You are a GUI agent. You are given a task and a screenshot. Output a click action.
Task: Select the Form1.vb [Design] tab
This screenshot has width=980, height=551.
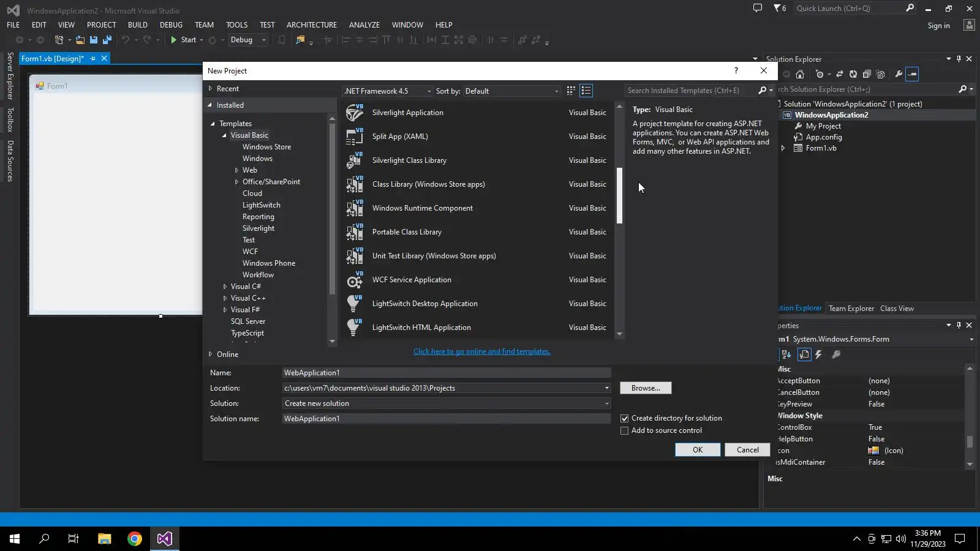point(53,59)
